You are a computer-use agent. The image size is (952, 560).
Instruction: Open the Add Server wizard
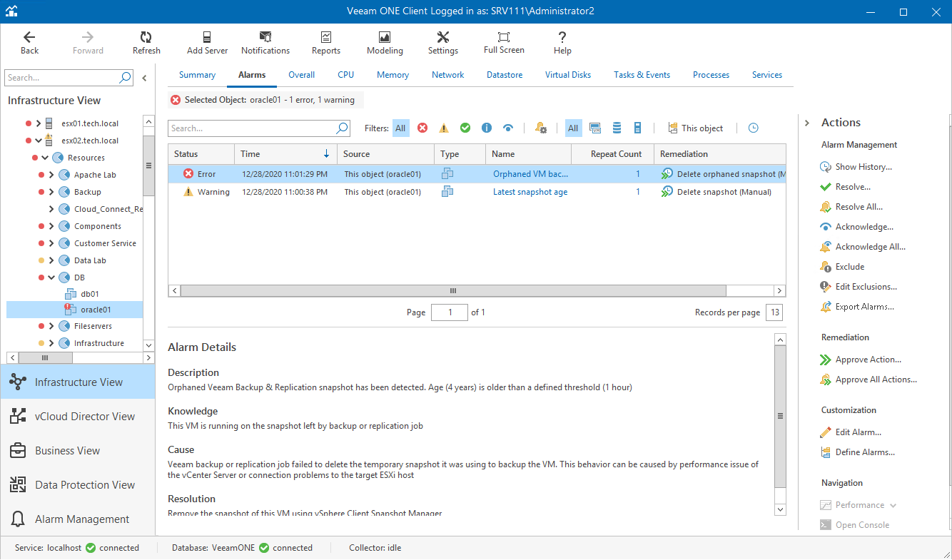tap(207, 43)
